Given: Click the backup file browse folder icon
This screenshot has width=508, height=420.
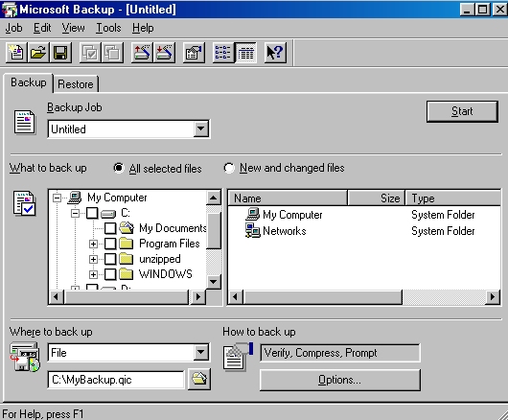Looking at the screenshot, I should point(199,379).
